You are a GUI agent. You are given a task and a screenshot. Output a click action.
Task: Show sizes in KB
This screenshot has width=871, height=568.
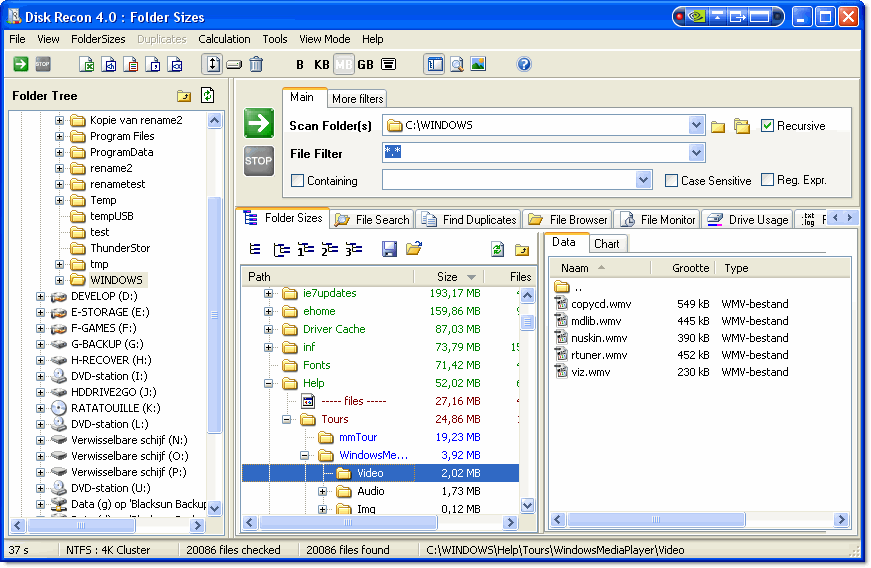(x=322, y=65)
